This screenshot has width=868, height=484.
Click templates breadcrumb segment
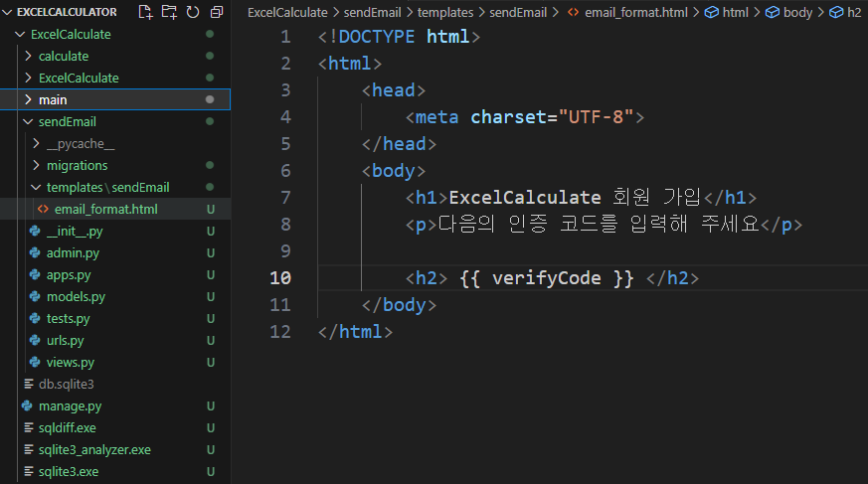[x=445, y=12]
